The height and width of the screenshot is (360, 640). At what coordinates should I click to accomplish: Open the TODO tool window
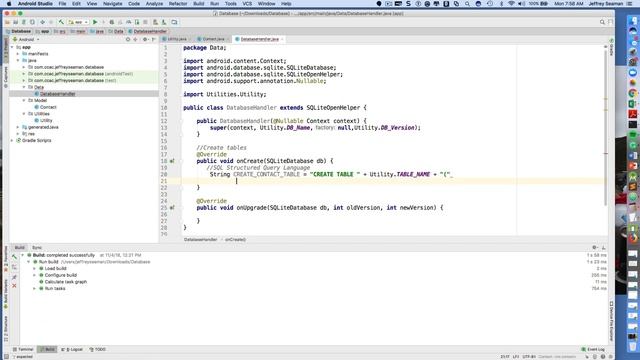98,349
